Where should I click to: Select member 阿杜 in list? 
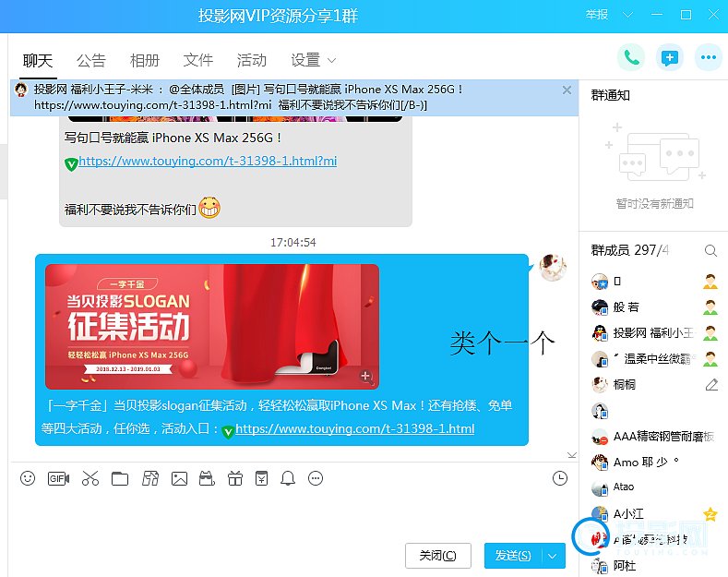[x=653, y=566]
